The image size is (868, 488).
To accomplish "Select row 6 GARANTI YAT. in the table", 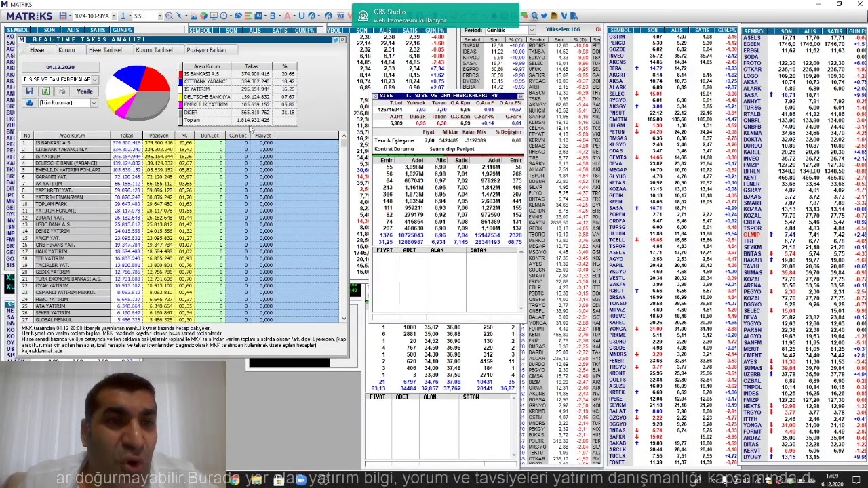I will click(x=180, y=177).
